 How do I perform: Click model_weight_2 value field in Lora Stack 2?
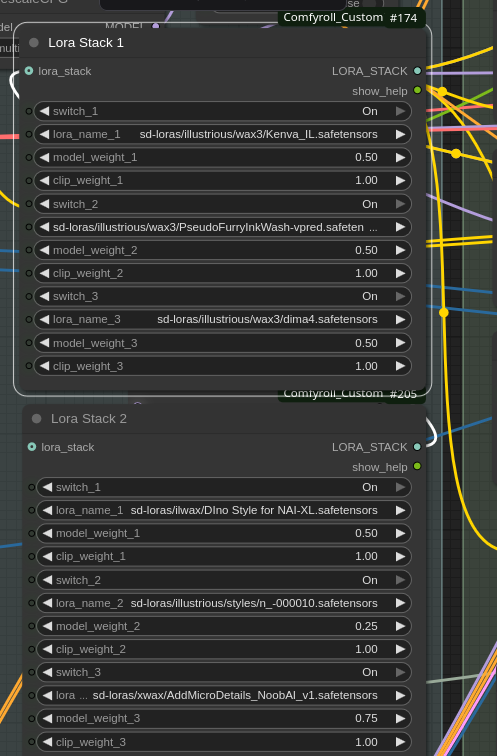point(224,626)
